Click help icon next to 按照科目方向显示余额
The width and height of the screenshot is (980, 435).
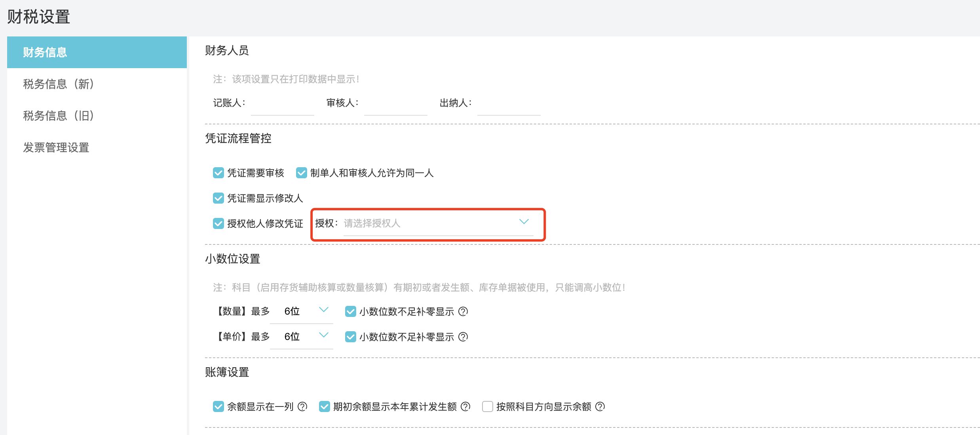pos(600,406)
